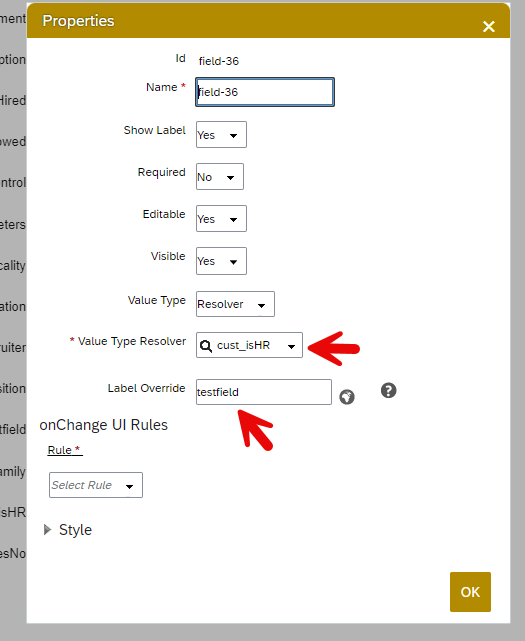This screenshot has height=641, width=525.
Task: Click the OK button
Action: click(x=470, y=592)
